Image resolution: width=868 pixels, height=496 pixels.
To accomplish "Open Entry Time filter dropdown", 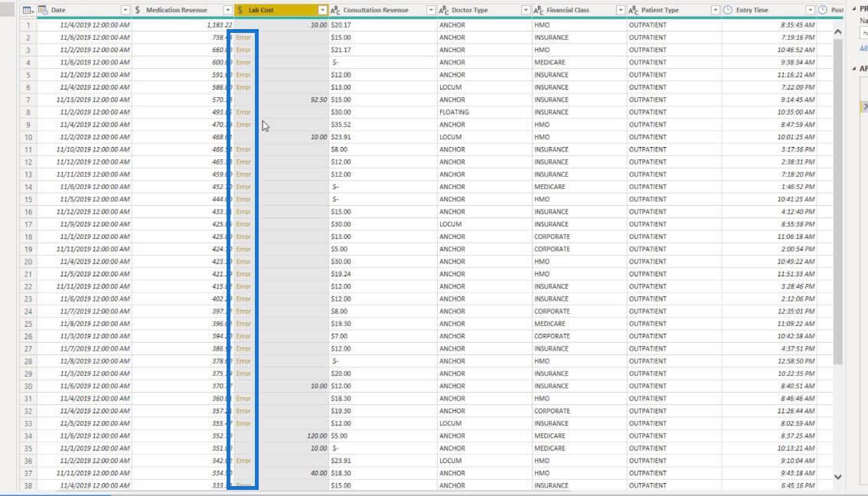I will point(810,10).
